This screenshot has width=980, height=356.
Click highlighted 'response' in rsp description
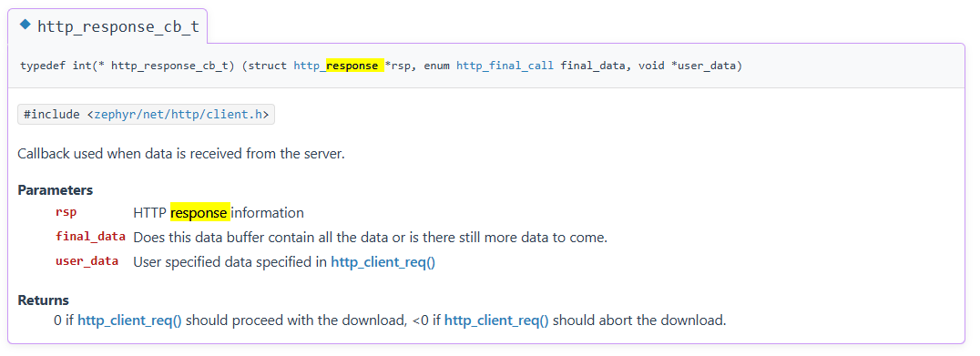[200, 213]
